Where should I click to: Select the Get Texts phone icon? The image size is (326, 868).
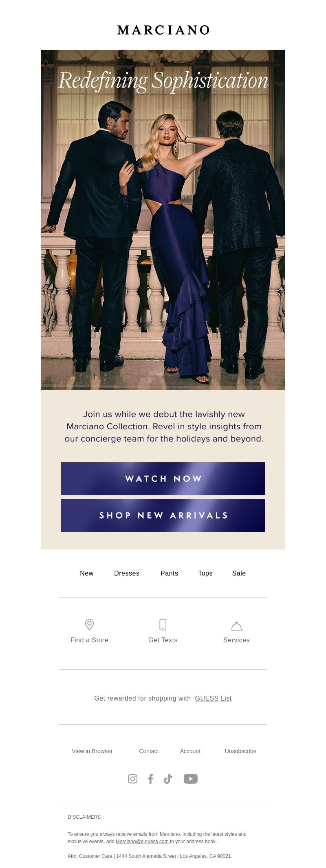[x=163, y=624]
